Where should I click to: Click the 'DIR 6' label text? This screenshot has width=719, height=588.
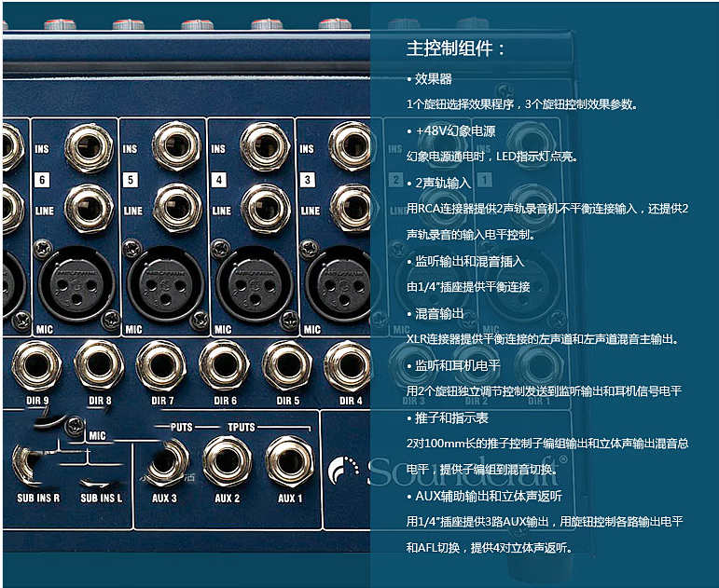225,401
